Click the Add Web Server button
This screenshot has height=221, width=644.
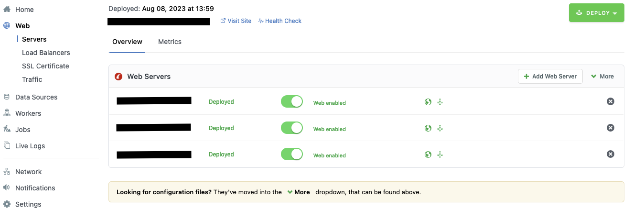(x=550, y=77)
